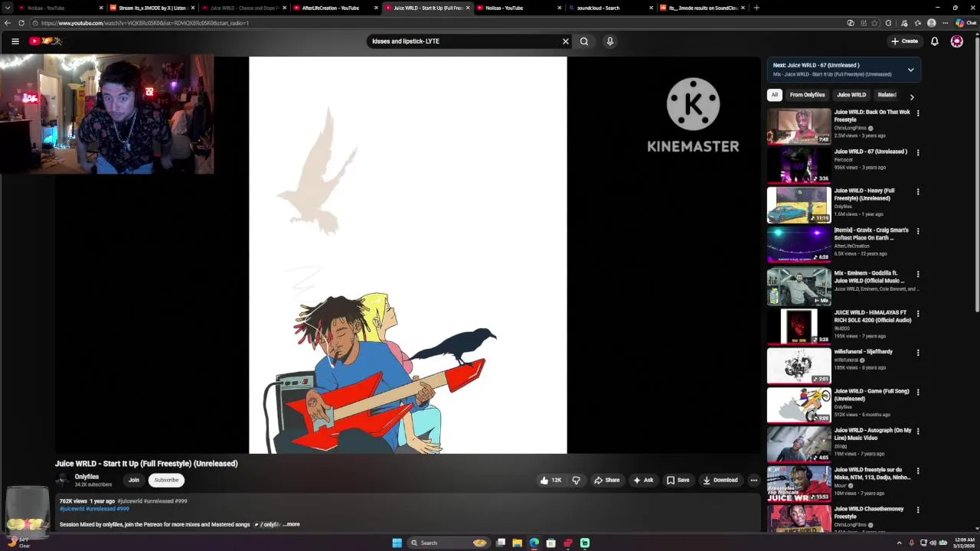Open options menu for Himalayas video

[x=918, y=314]
